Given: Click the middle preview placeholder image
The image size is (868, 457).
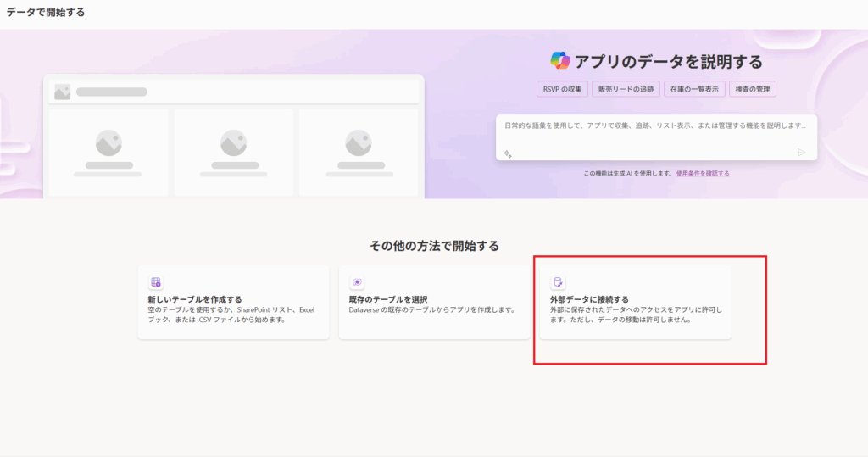Looking at the screenshot, I should click(x=233, y=142).
